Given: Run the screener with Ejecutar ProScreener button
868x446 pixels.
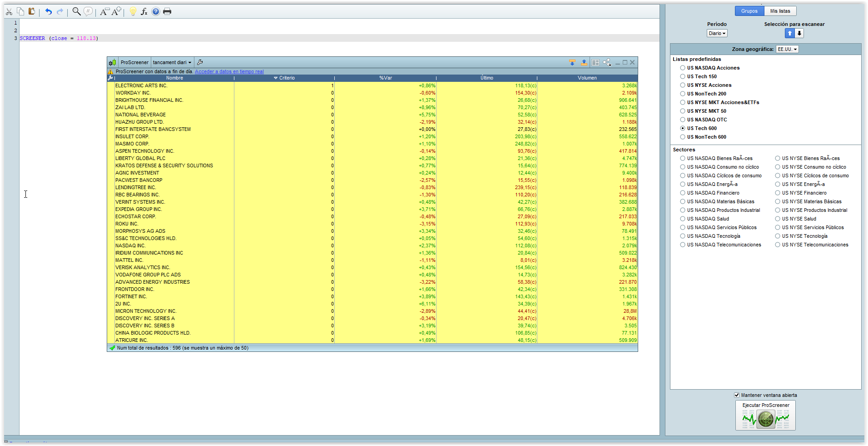Looking at the screenshot, I should 766,415.
